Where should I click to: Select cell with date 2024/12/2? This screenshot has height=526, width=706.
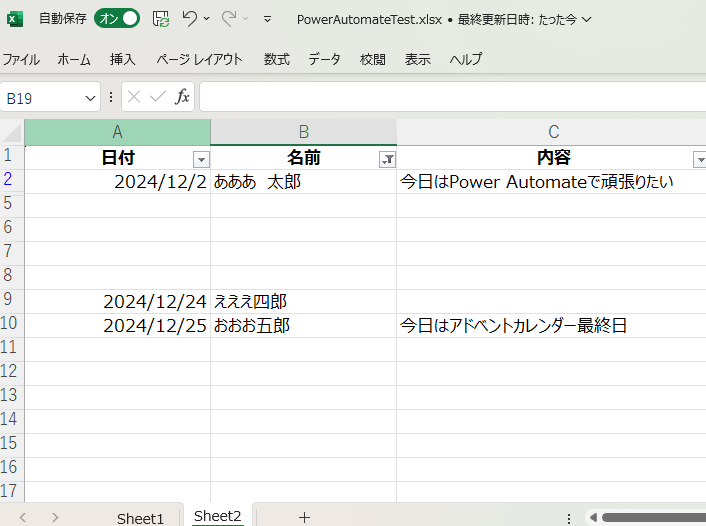tap(118, 182)
